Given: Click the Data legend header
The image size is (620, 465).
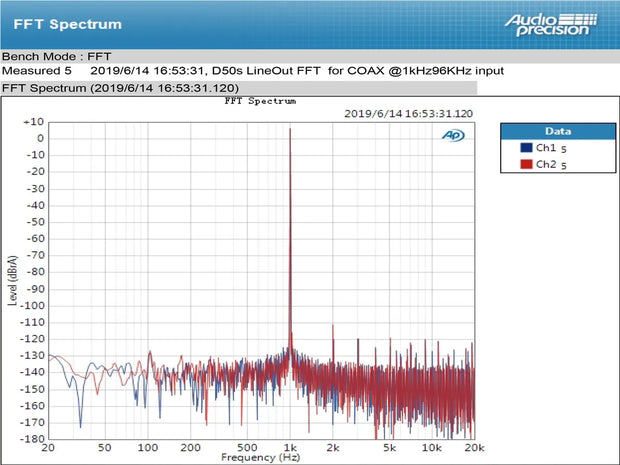Looking at the screenshot, I should point(557,131).
